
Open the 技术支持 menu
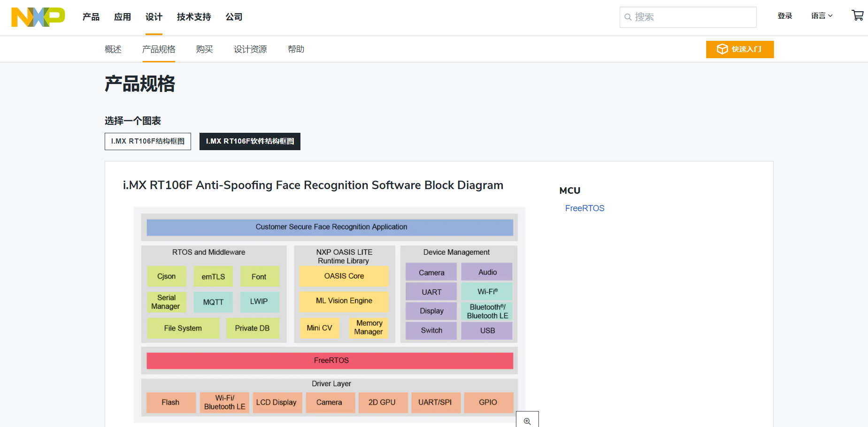pyautogui.click(x=194, y=17)
